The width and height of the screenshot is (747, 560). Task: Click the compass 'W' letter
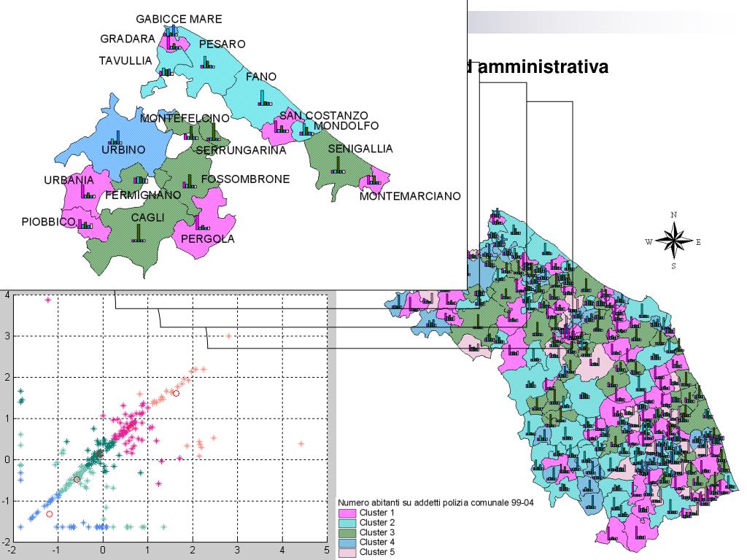point(649,242)
